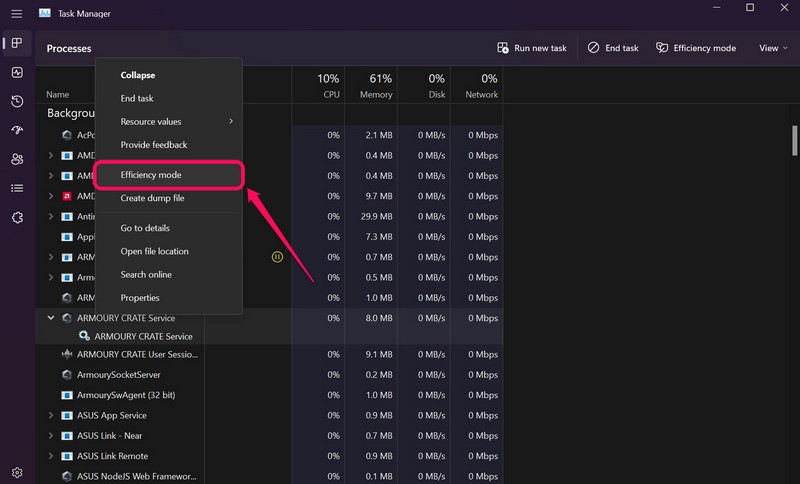800x484 pixels.
Task: Open the View dropdown
Action: (x=773, y=48)
